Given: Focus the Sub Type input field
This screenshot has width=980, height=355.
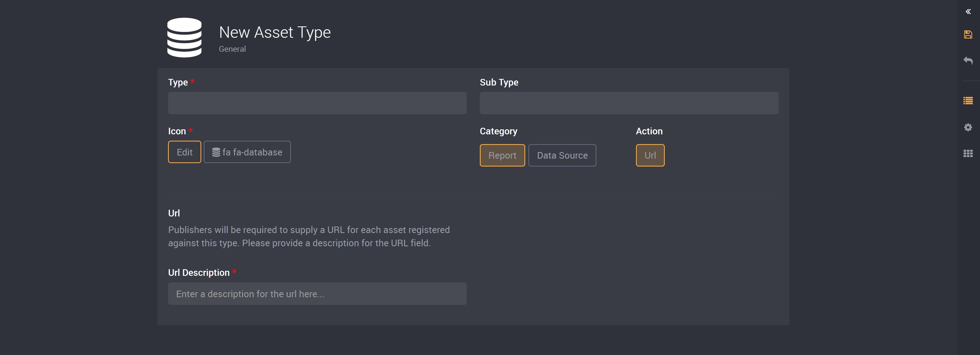Looking at the screenshot, I should tap(629, 103).
